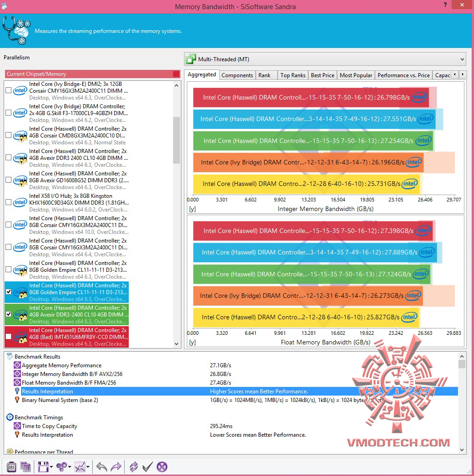Open the dropdown arrow beside the chart icon

pos(88,467)
